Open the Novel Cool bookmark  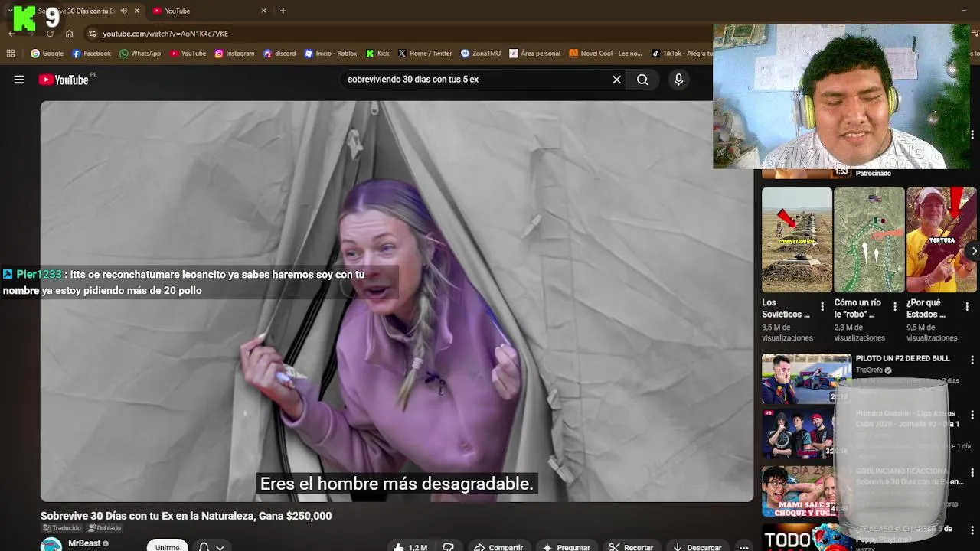605,54
